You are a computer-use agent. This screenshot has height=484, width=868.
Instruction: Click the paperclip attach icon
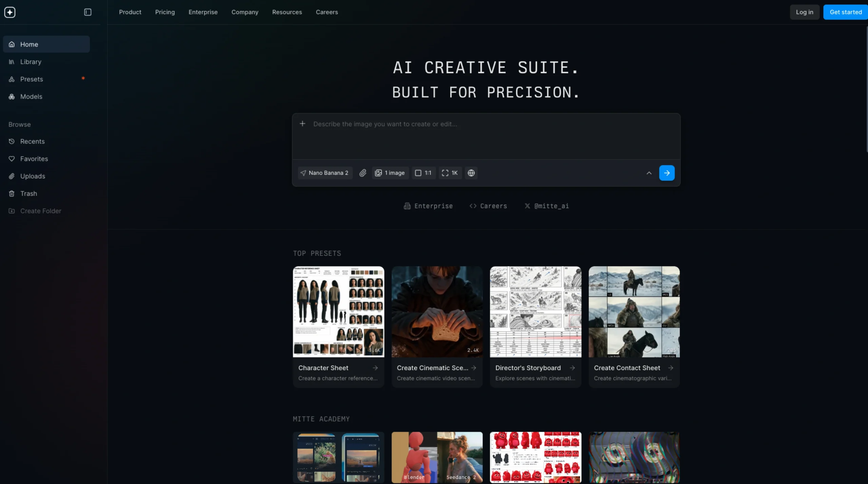363,173
